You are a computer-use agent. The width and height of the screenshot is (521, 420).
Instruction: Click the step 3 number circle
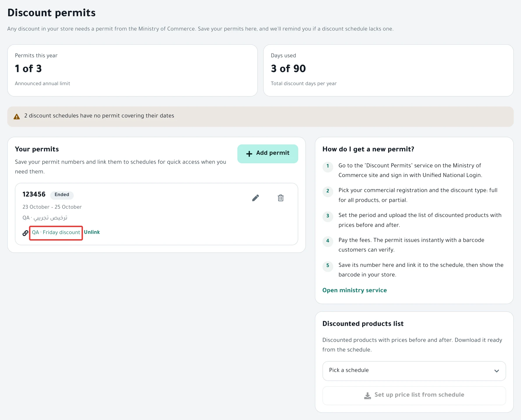(328, 216)
